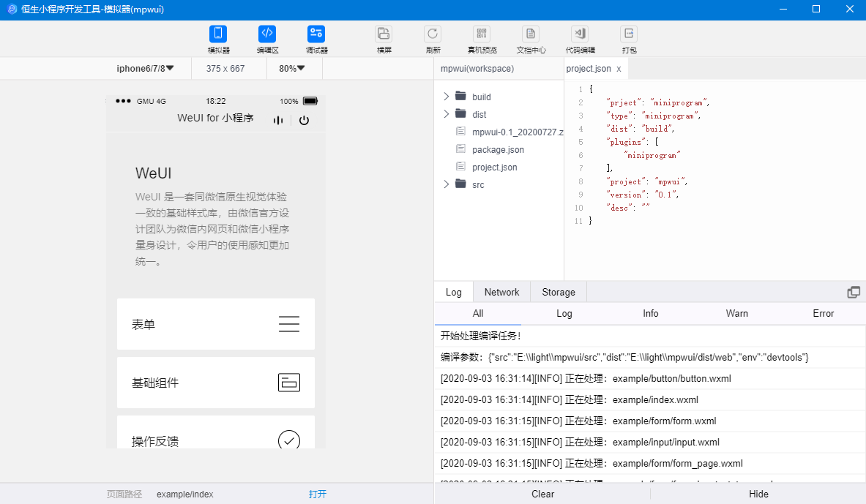Switch to the Storage tab

pos(559,292)
